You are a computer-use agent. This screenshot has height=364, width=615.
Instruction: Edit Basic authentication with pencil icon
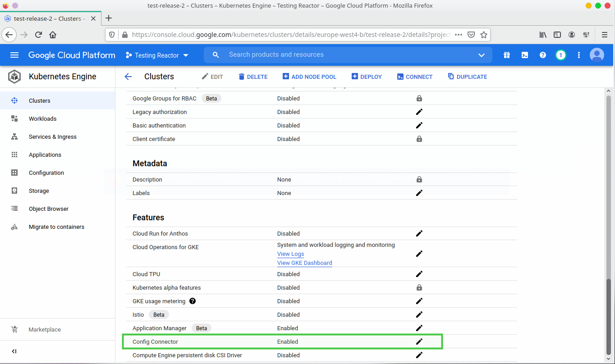(419, 125)
